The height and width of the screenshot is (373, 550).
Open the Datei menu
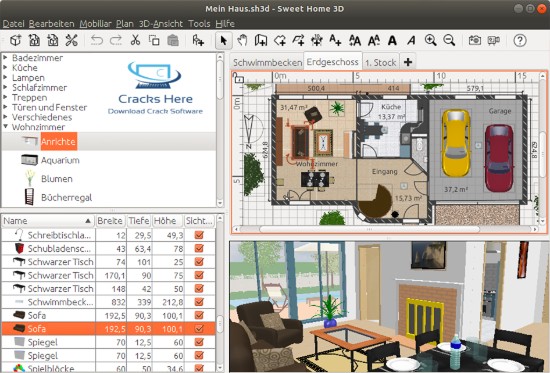[x=13, y=24]
